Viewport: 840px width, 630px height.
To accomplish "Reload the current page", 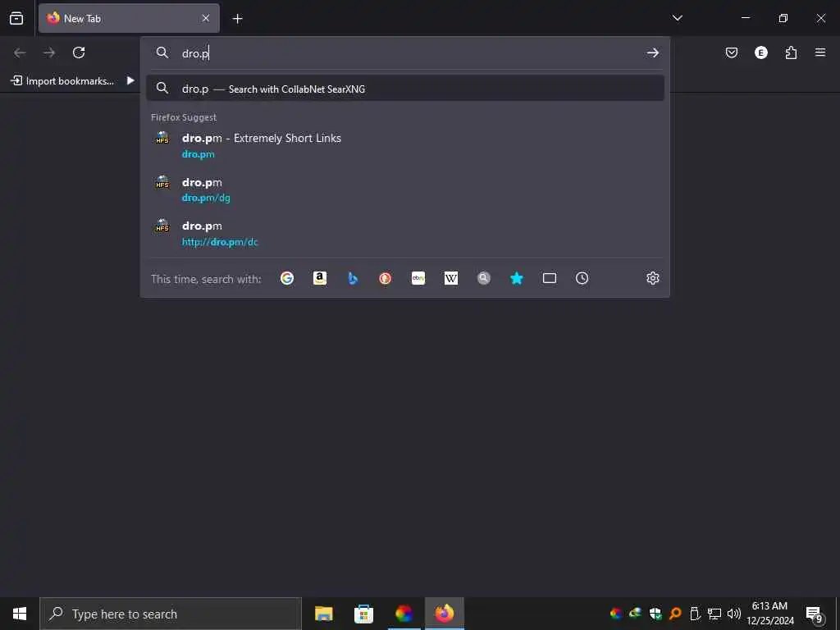I will point(79,52).
